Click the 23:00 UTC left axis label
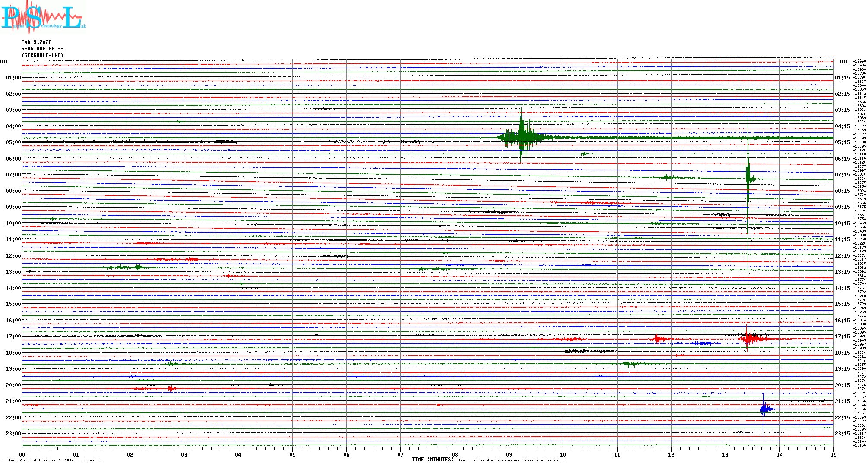The height and width of the screenshot is (466, 868). pyautogui.click(x=13, y=434)
